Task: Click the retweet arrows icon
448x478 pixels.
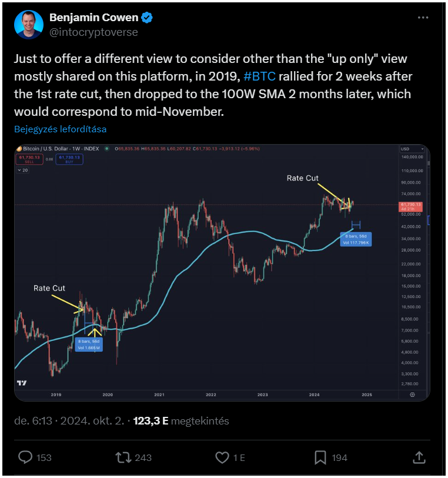Action: pos(123,457)
